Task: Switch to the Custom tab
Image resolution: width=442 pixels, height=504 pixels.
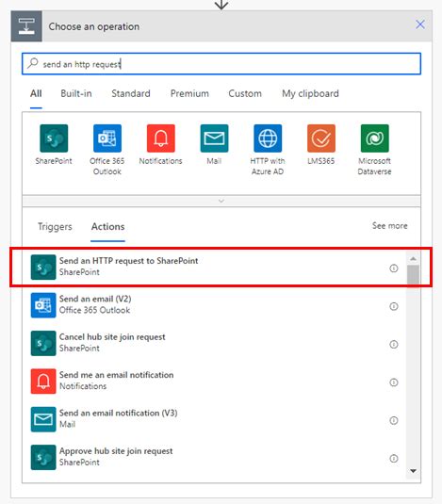Action: (x=245, y=93)
